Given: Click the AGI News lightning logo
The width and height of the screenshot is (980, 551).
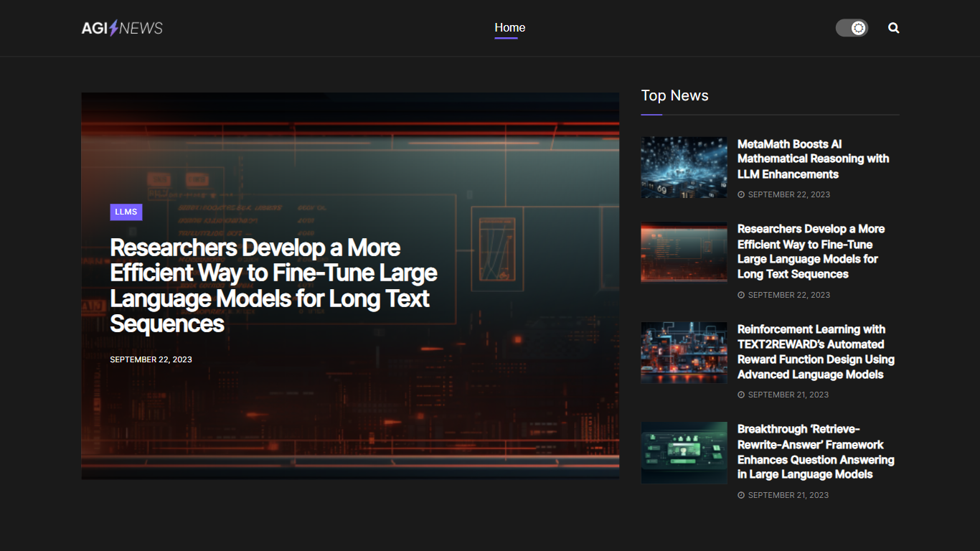Looking at the screenshot, I should click(x=122, y=28).
